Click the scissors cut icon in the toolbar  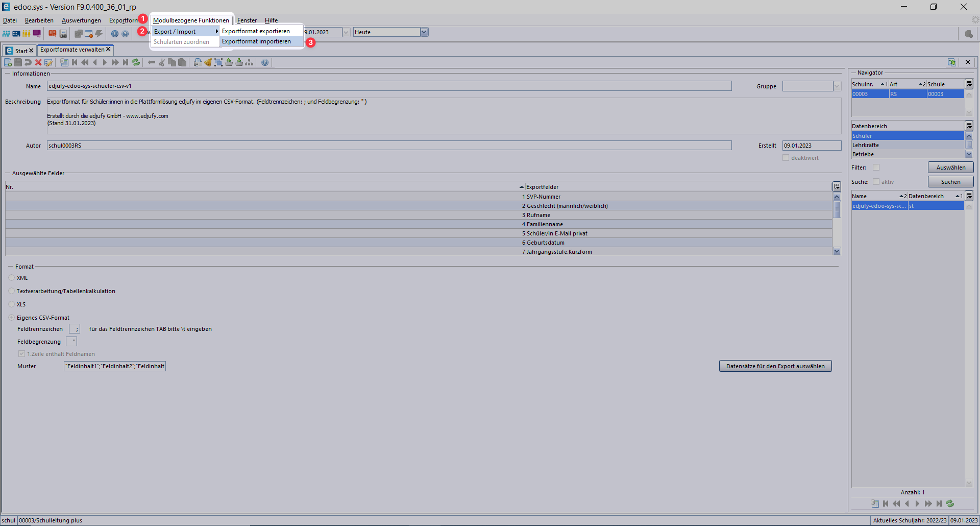tap(162, 62)
